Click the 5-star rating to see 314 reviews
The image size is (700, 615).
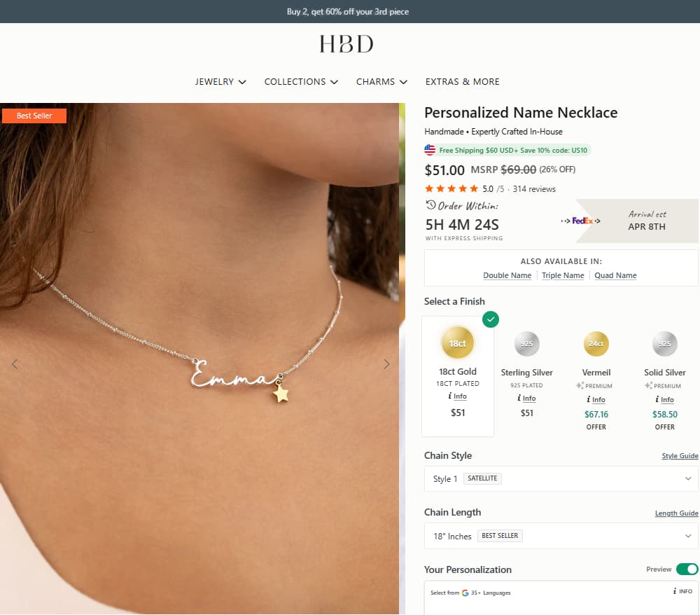tap(451, 188)
